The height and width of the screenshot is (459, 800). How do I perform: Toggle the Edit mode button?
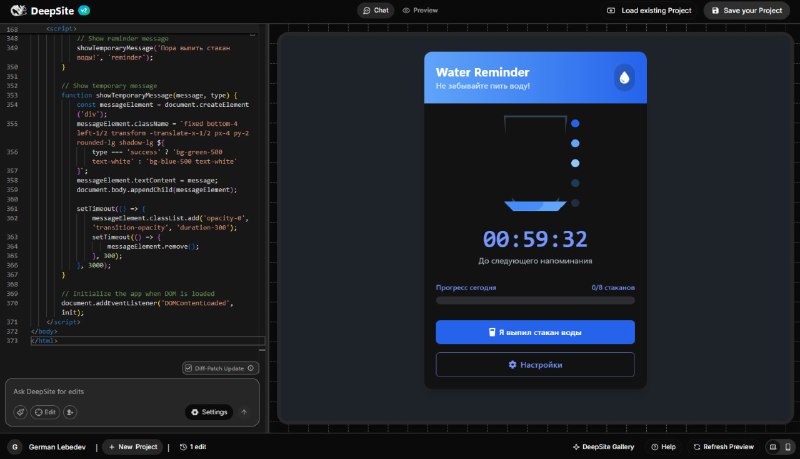coord(44,412)
